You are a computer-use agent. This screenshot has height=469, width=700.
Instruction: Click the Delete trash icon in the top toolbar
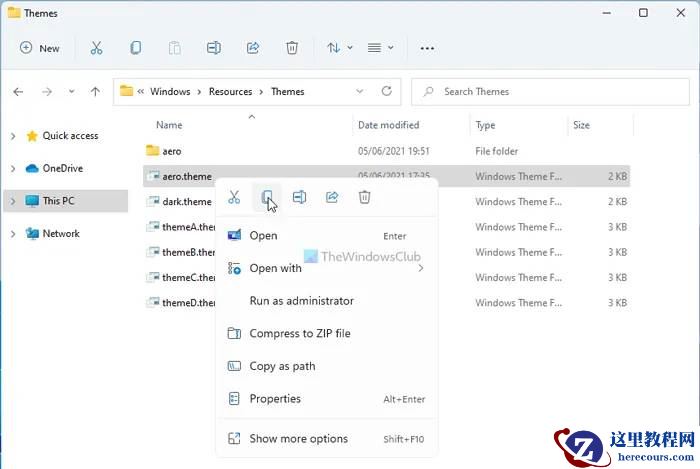292,48
